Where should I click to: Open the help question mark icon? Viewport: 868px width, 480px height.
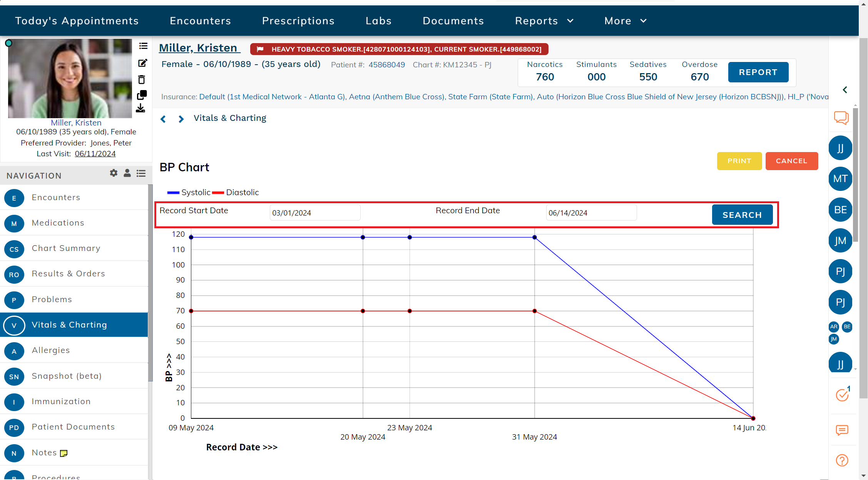coord(842,460)
